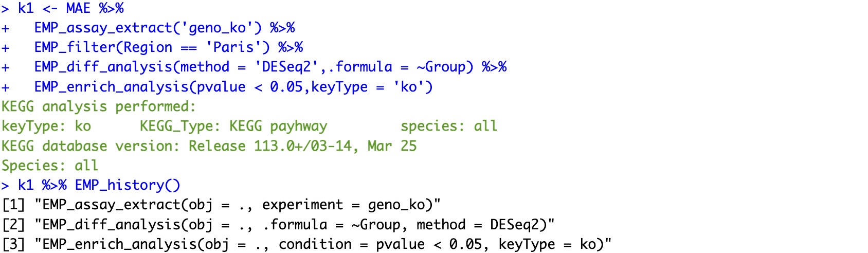The image size is (868, 253).
Task: Click the EMP_filter(Region == 'Paris') line
Action: click(168, 48)
